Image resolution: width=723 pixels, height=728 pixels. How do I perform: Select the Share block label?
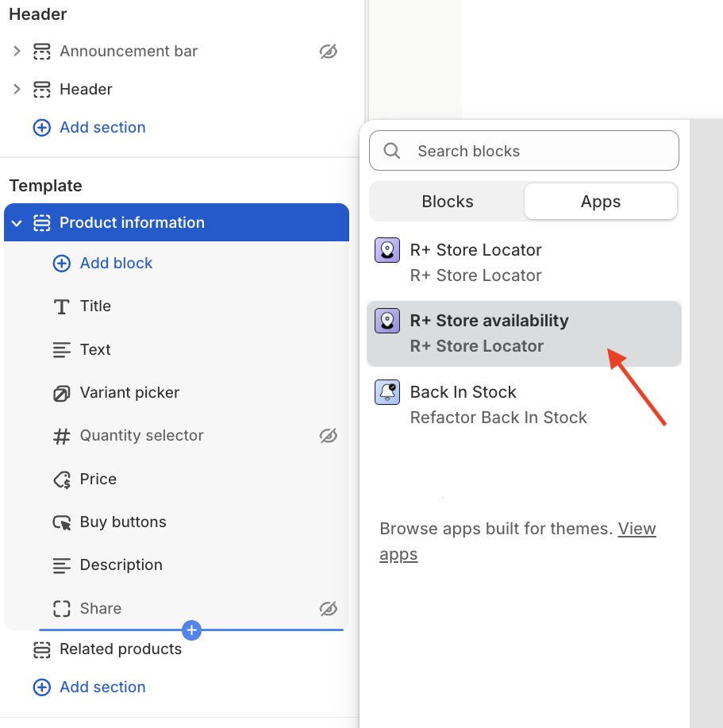pos(101,609)
